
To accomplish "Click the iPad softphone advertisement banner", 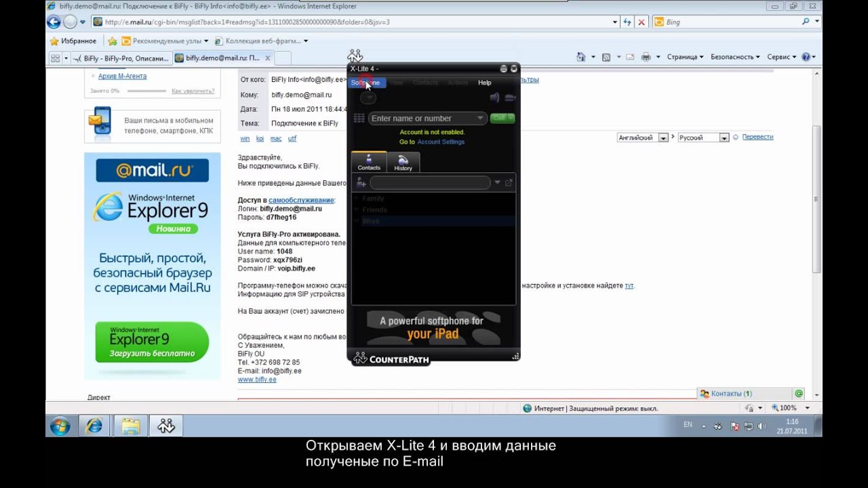I will [433, 327].
